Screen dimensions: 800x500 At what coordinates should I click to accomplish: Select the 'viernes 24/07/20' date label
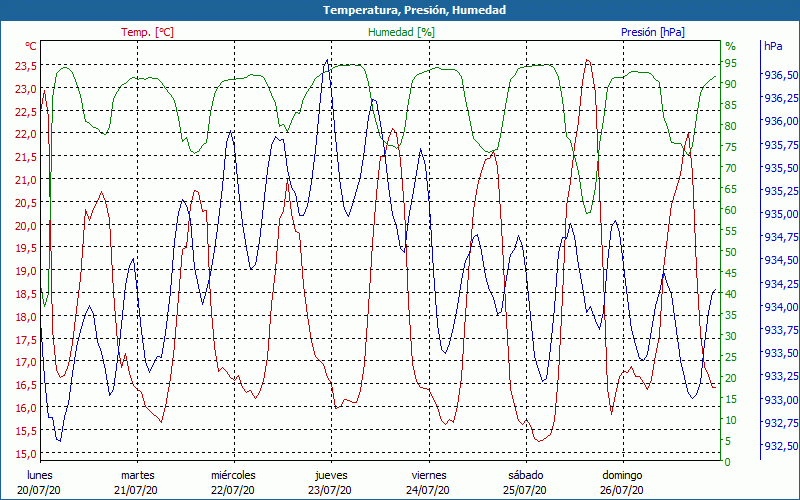428,483
